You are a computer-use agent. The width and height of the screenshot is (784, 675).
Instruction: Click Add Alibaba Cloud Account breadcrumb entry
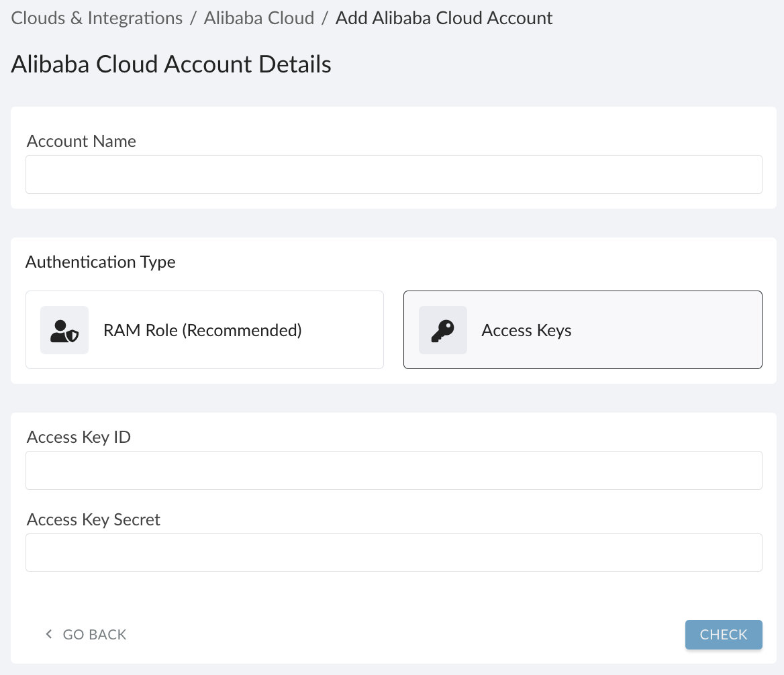coord(444,17)
